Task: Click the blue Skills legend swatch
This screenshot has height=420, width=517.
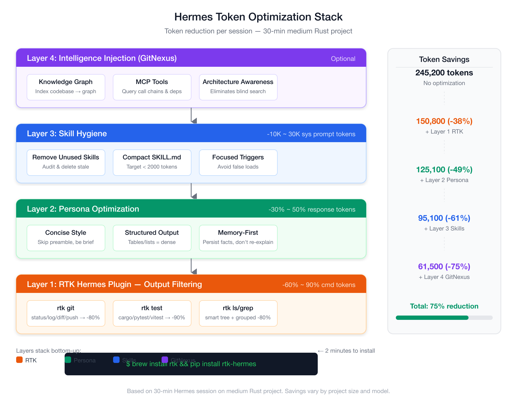Action: (116, 360)
